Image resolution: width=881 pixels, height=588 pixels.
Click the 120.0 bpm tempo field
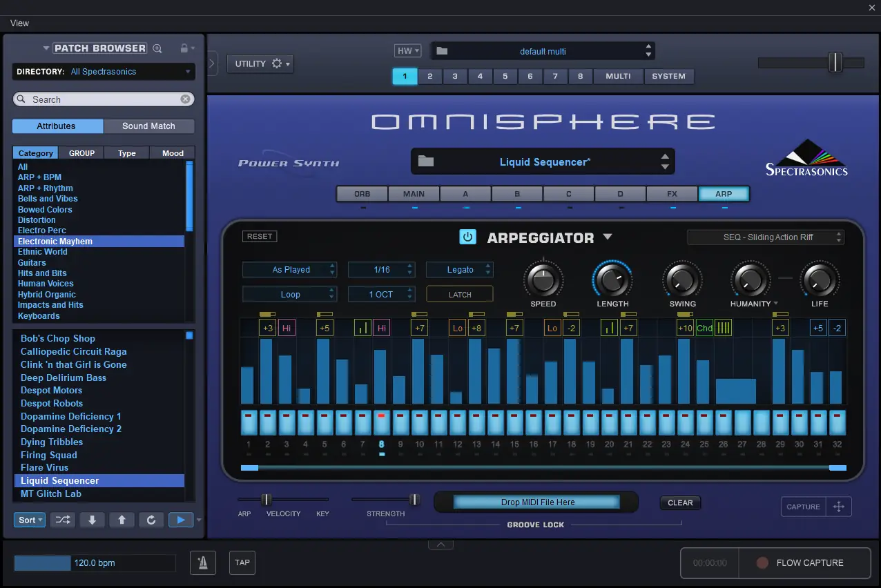[95, 562]
